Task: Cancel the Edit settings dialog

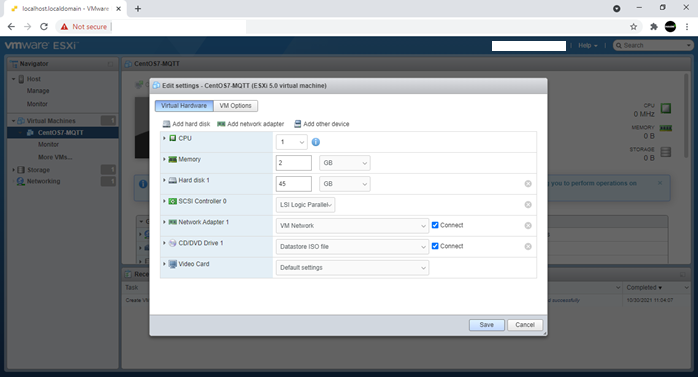Action: point(525,325)
